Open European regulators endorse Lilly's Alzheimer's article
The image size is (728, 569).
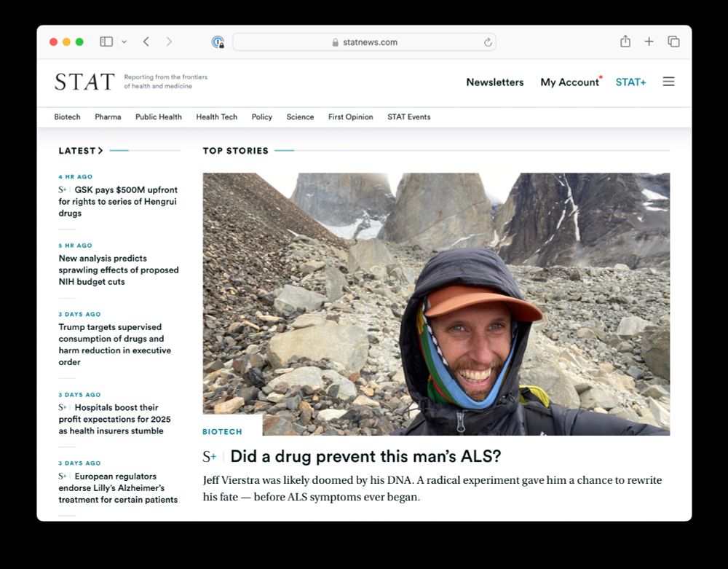tap(118, 487)
